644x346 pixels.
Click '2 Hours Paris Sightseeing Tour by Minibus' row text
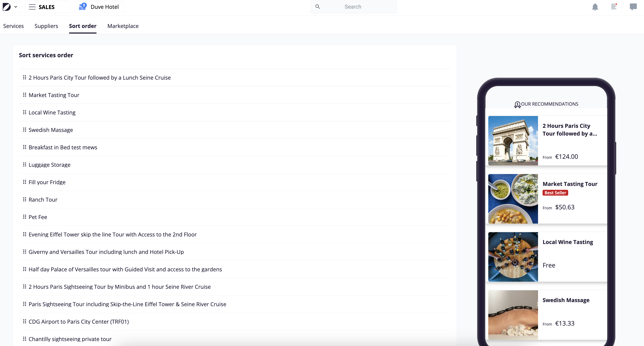tap(120, 287)
